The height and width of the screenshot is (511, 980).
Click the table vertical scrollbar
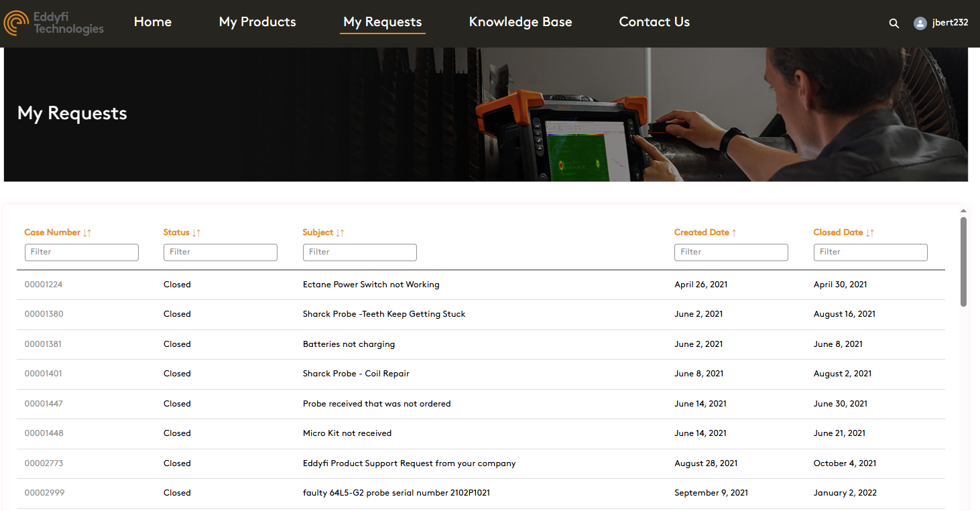963,261
